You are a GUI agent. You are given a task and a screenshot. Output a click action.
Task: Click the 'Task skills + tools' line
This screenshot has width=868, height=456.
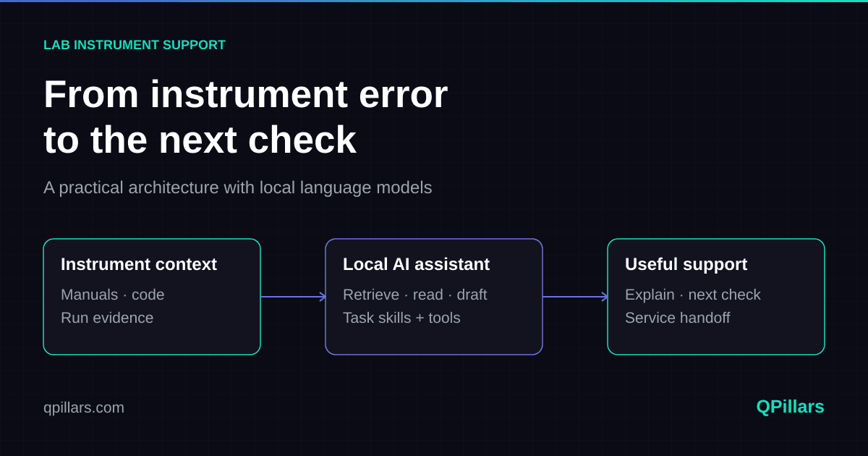point(401,318)
